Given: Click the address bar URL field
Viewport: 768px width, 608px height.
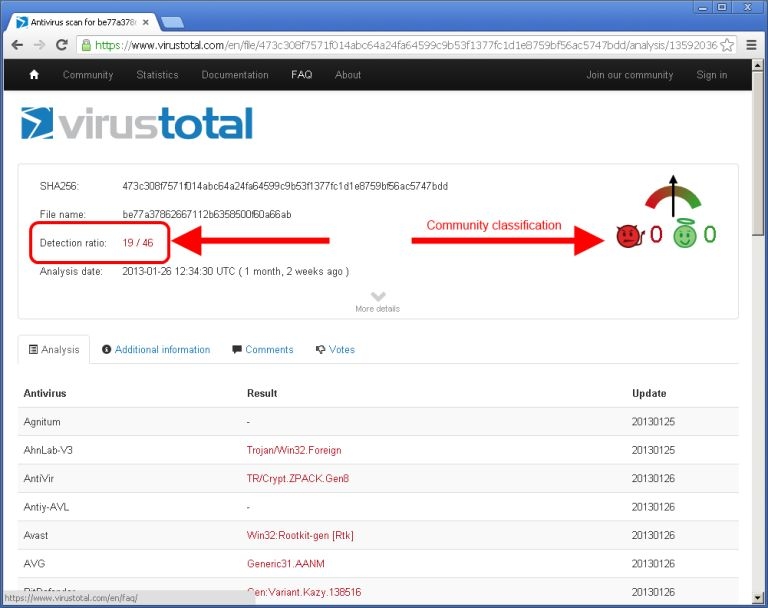Looking at the screenshot, I should [x=407, y=45].
